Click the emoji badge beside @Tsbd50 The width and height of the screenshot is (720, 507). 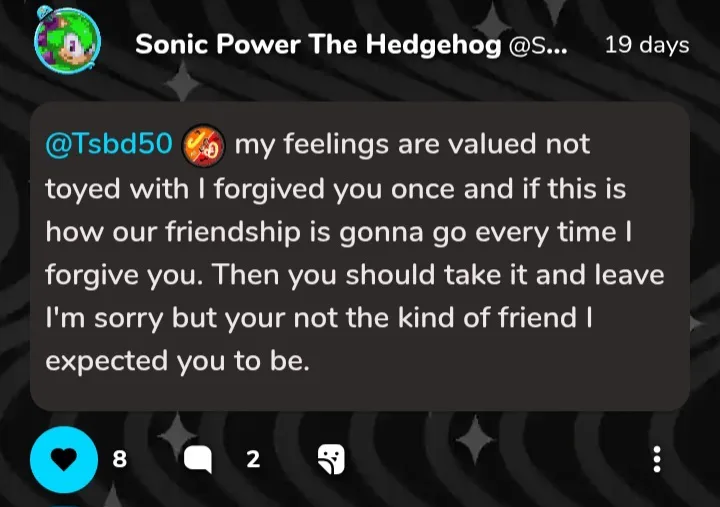coord(204,145)
